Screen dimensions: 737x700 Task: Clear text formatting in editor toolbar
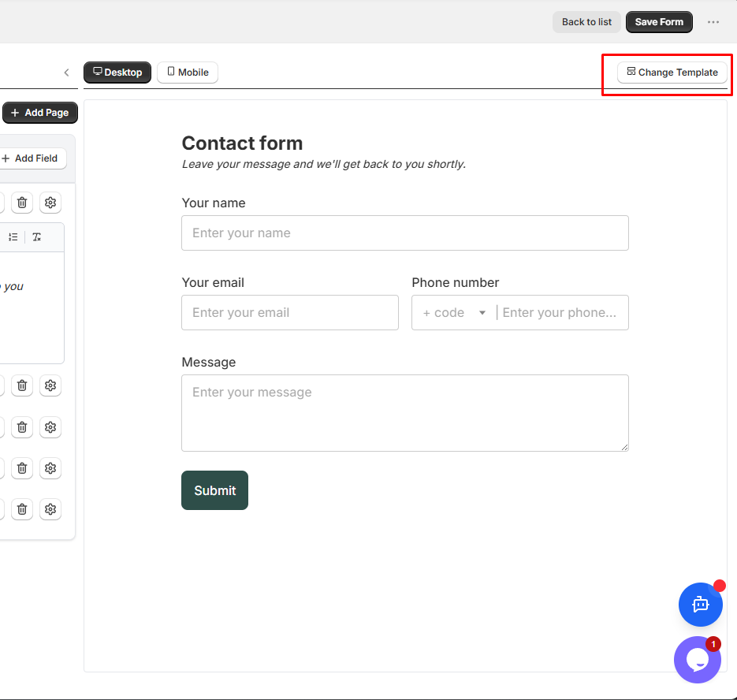37,237
